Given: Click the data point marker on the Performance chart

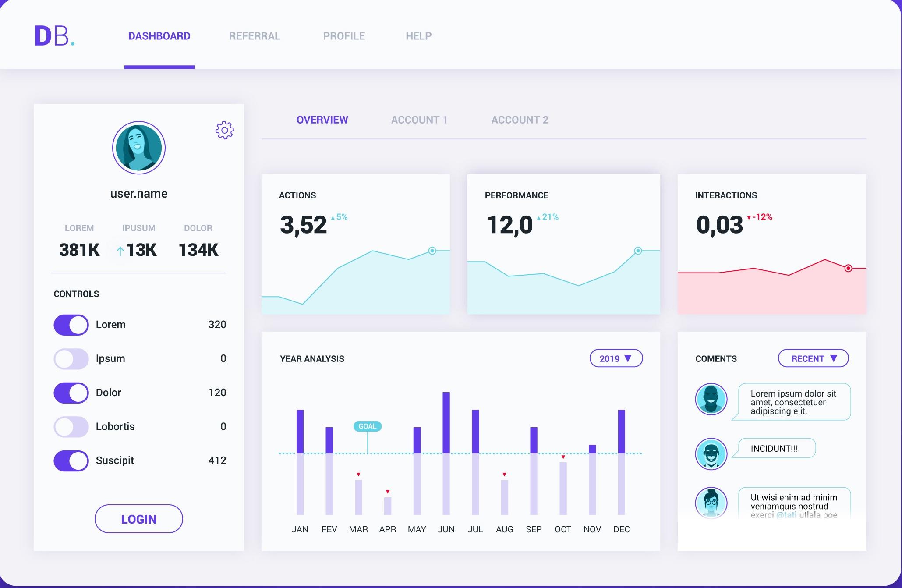Looking at the screenshot, I should point(637,250).
